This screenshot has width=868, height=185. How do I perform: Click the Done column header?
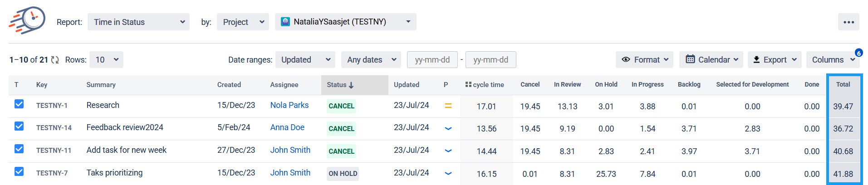(x=812, y=84)
